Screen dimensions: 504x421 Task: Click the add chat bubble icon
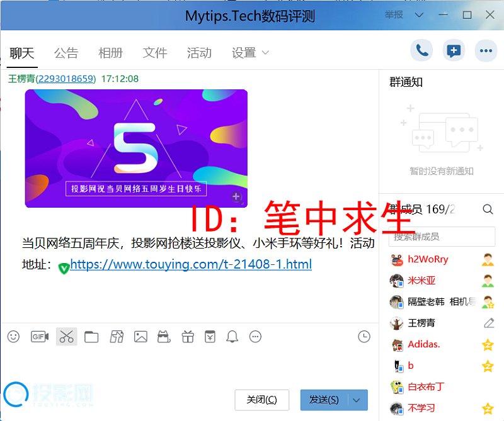(x=453, y=51)
